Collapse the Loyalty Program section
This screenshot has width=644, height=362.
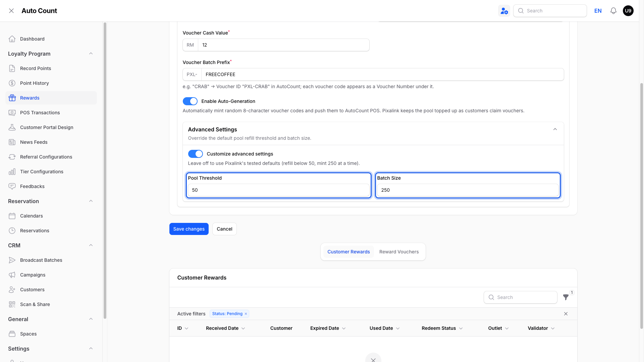click(x=91, y=54)
